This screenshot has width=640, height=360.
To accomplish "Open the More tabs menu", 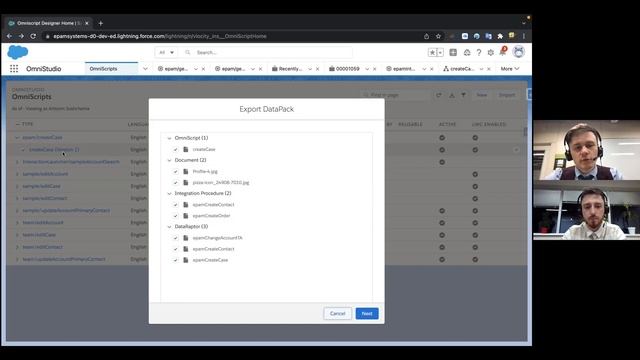I will click(x=510, y=69).
